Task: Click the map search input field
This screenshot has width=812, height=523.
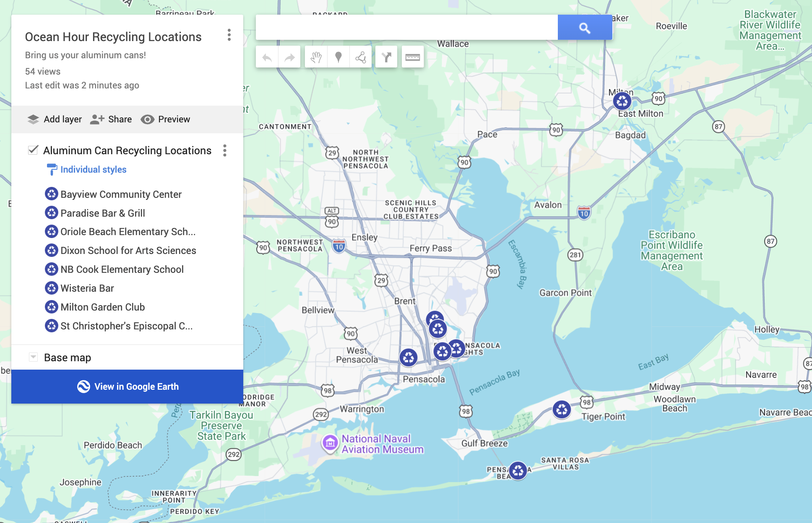Action: [407, 28]
